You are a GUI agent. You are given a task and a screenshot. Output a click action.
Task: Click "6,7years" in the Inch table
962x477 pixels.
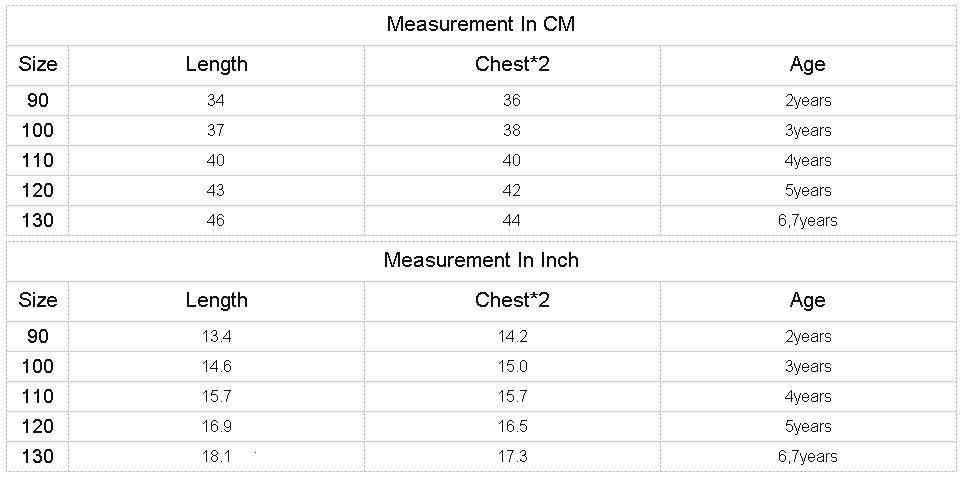(x=807, y=456)
